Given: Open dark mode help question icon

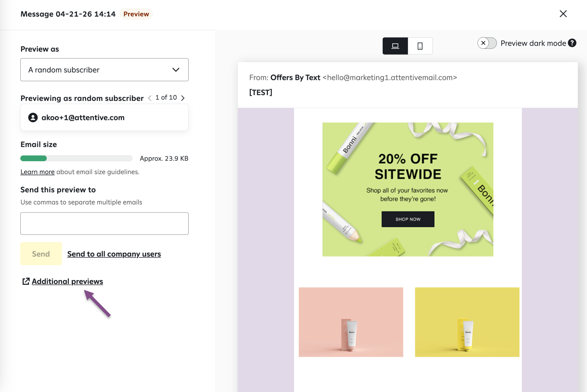Looking at the screenshot, I should [x=572, y=43].
